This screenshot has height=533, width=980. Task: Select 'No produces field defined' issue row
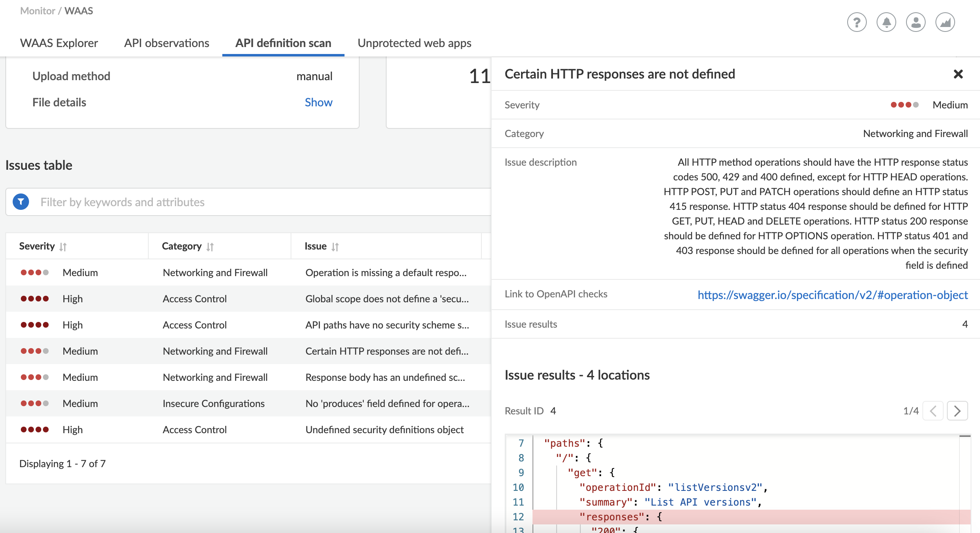pos(248,403)
